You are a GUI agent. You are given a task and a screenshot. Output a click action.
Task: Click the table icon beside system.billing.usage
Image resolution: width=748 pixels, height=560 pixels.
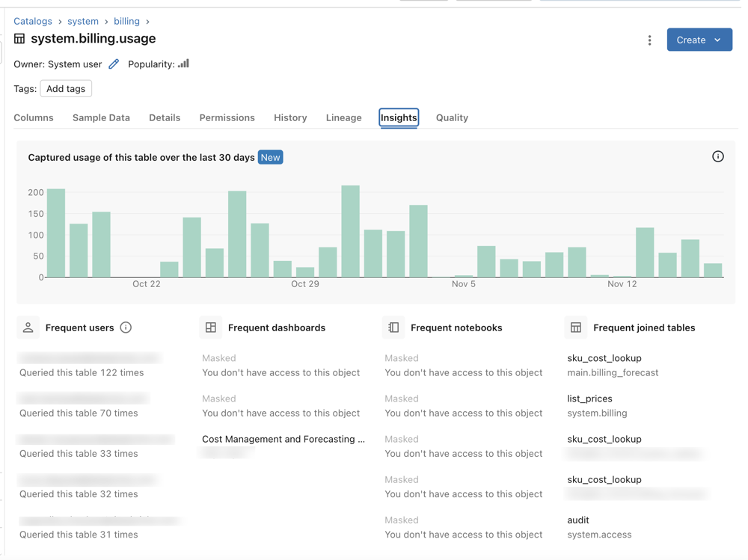tap(18, 38)
